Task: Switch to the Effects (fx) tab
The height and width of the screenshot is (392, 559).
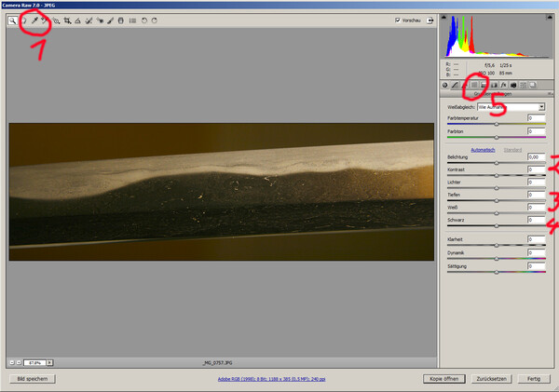Action: [503, 85]
